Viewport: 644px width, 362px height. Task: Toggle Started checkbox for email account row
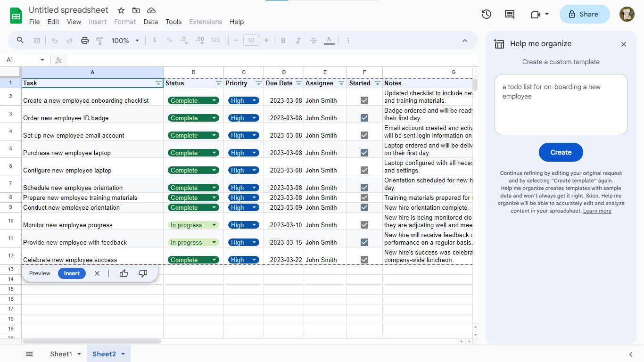(364, 135)
